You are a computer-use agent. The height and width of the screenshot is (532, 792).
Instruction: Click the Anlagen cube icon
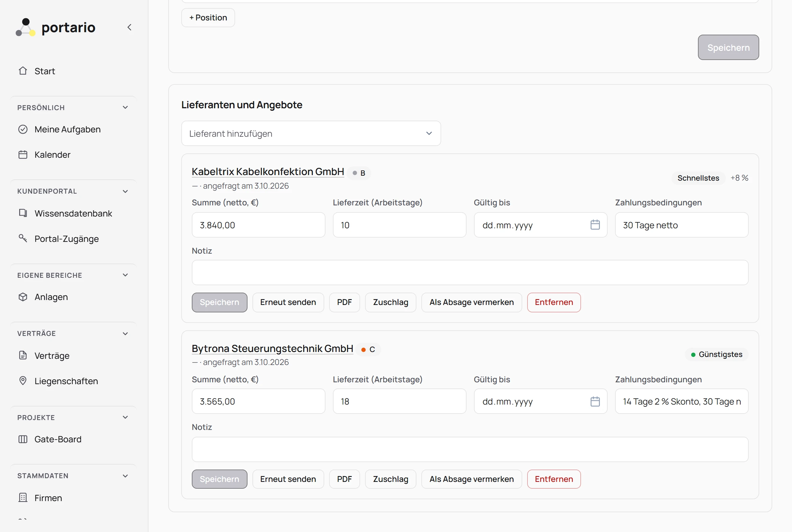coord(23,297)
